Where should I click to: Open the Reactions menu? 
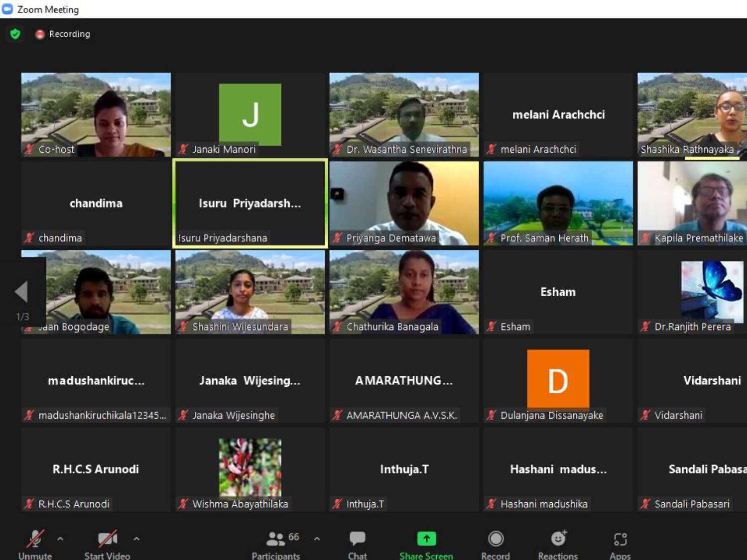coord(558,545)
